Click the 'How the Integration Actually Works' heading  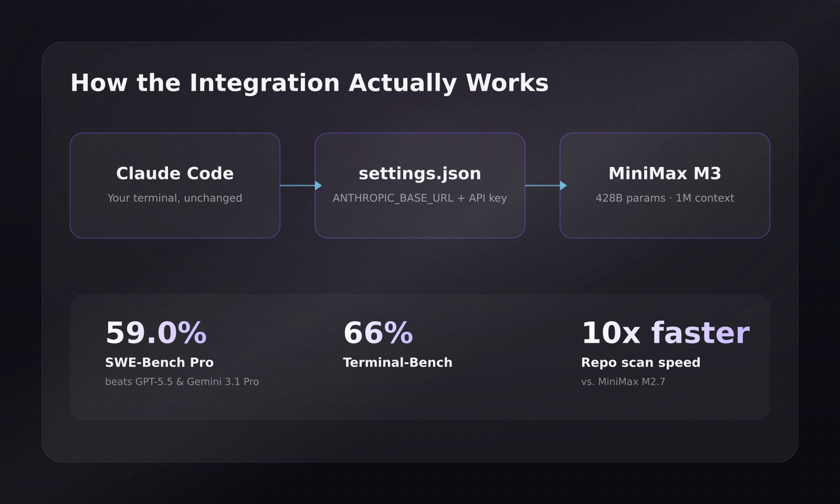click(x=310, y=83)
